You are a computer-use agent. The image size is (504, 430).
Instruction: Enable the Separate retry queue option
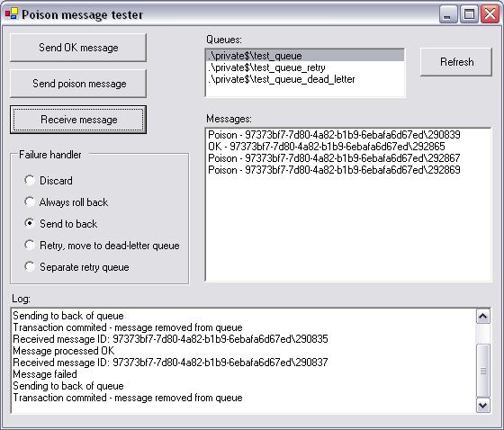[76, 267]
